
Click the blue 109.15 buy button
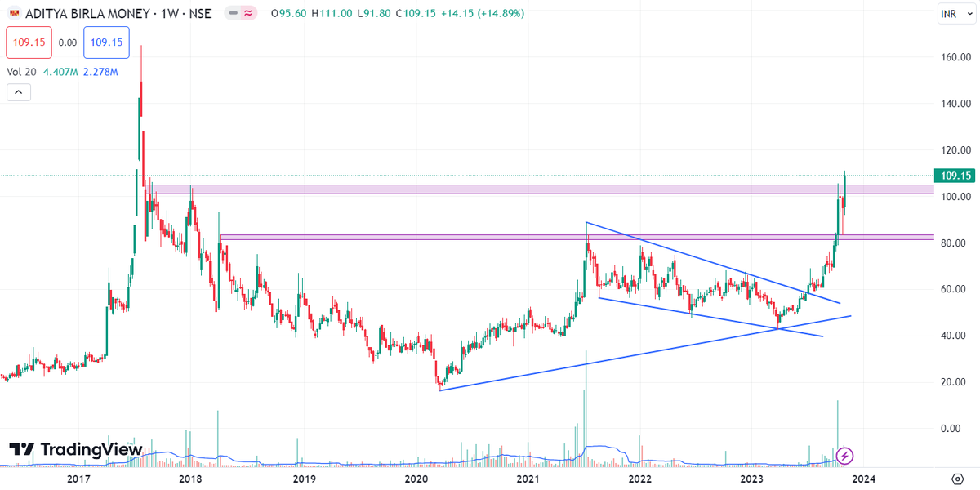pos(107,42)
